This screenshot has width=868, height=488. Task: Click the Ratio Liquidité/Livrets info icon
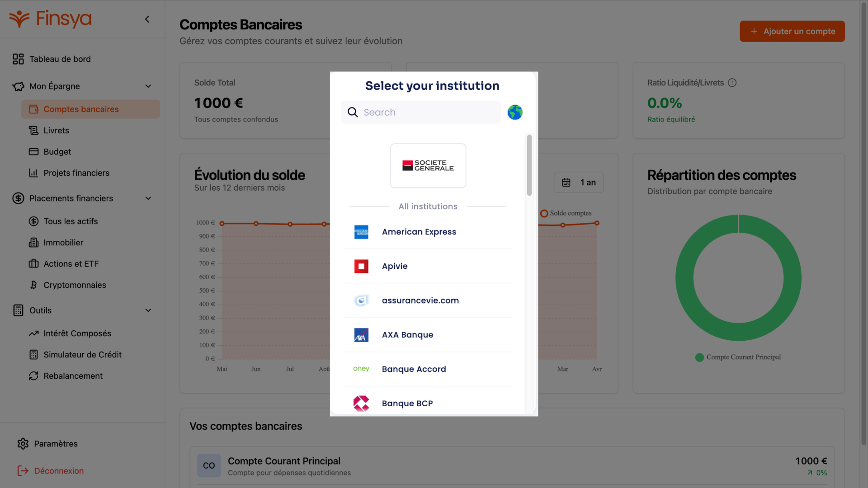click(x=732, y=83)
